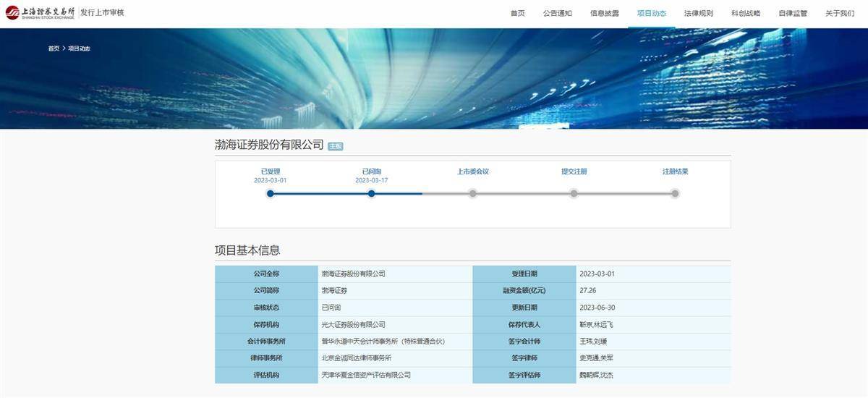Image resolution: width=868 pixels, height=398 pixels.
Task: Select the 项目动态 navigation tab
Action: click(x=651, y=13)
